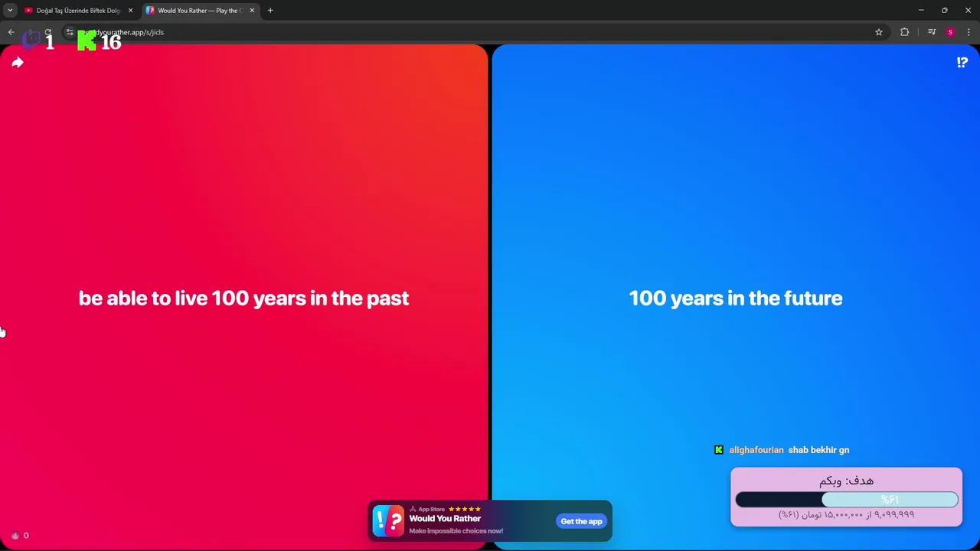Click the Get the app button
980x551 pixels.
coord(582,521)
